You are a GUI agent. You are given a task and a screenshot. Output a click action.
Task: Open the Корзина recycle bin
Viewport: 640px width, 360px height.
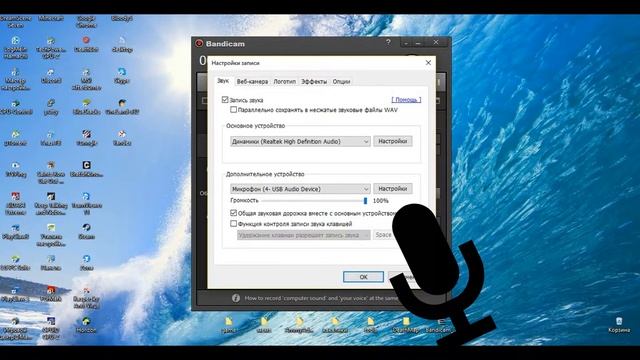pos(619,325)
